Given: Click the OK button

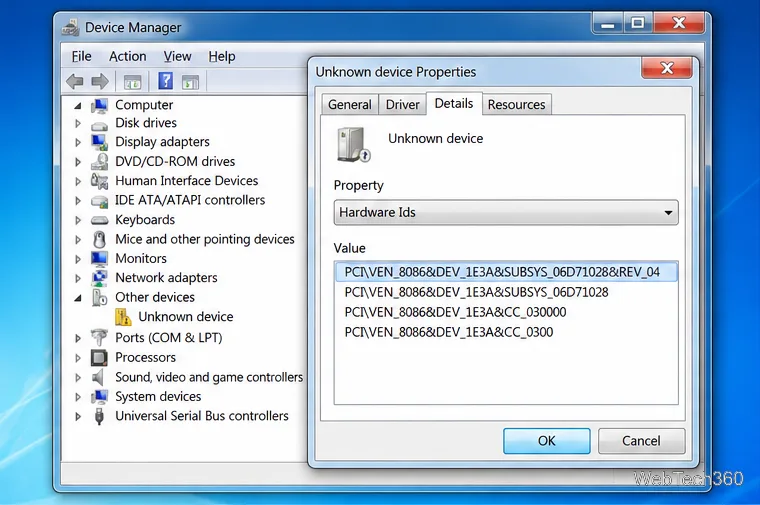Looking at the screenshot, I should point(547,441).
